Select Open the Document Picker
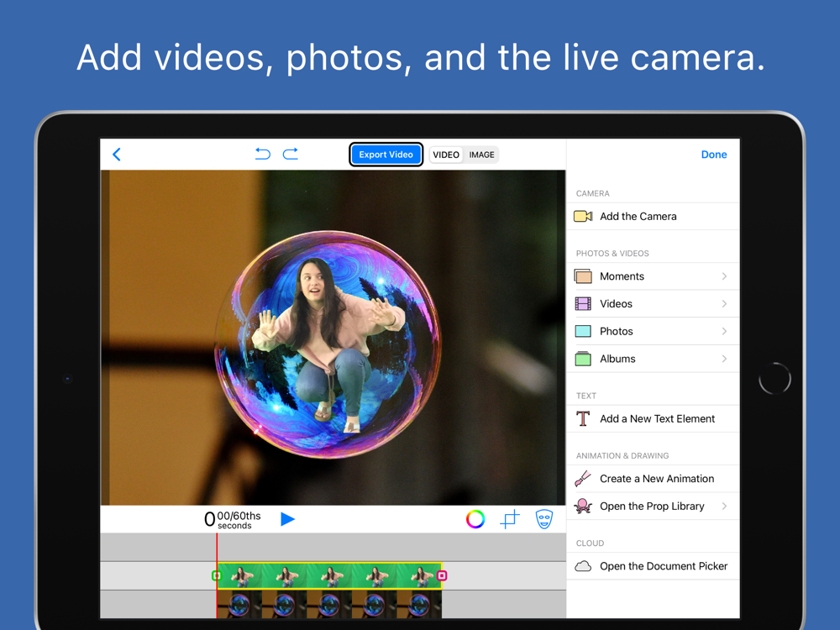 tap(653, 565)
